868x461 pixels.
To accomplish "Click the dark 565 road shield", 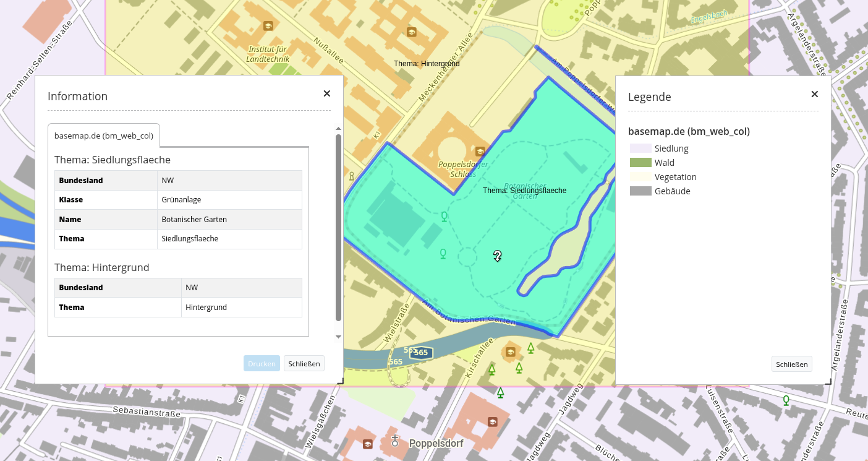I will (x=421, y=353).
